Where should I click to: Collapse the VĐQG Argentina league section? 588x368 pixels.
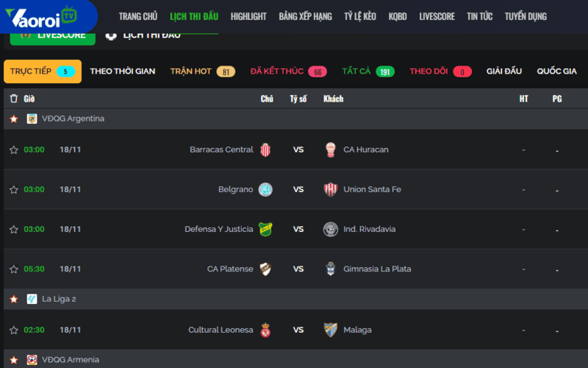[73, 118]
